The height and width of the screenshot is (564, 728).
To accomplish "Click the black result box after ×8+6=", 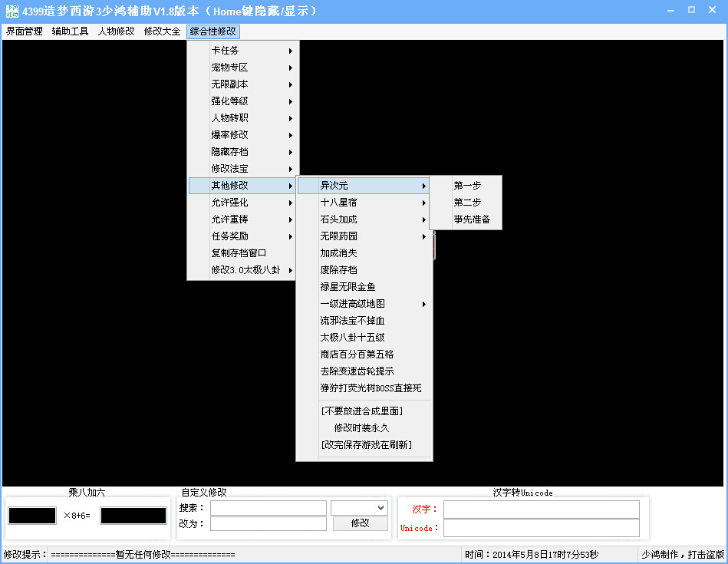I will coord(133,516).
